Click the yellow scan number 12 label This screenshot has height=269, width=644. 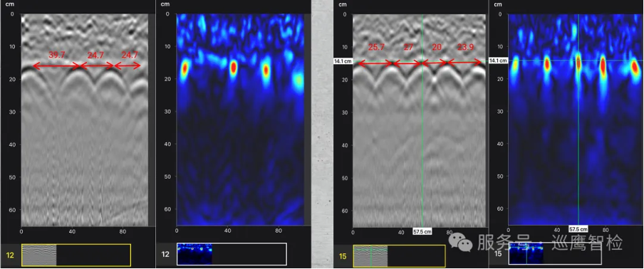(10, 255)
